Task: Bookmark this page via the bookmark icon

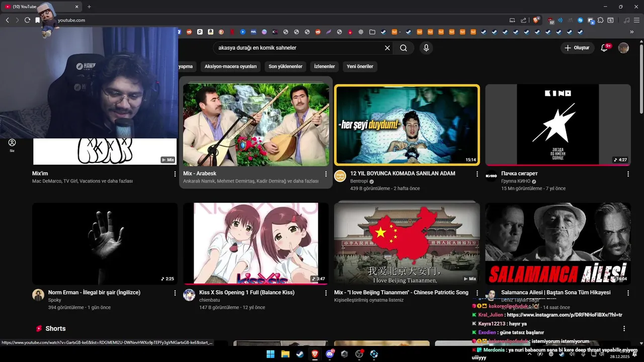Action: point(37,20)
